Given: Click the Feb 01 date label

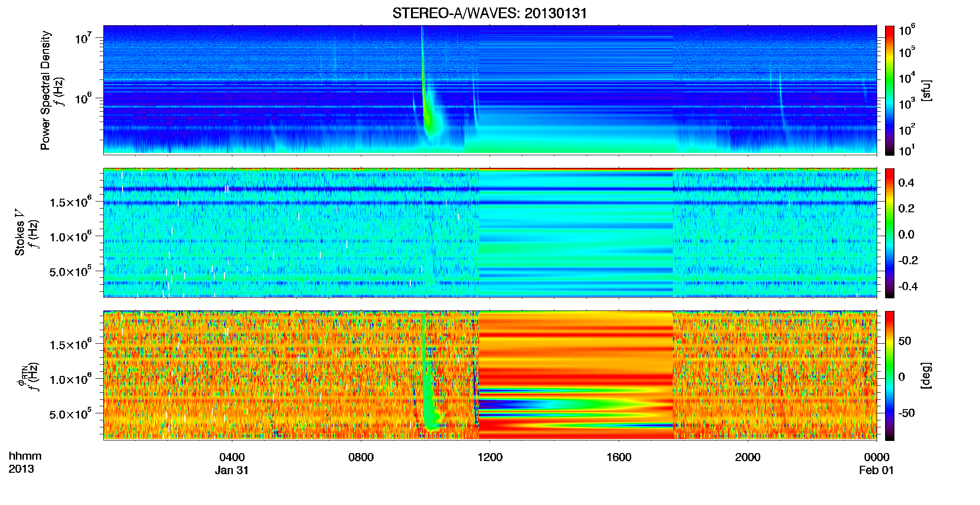Looking at the screenshot, I should click(x=877, y=470).
